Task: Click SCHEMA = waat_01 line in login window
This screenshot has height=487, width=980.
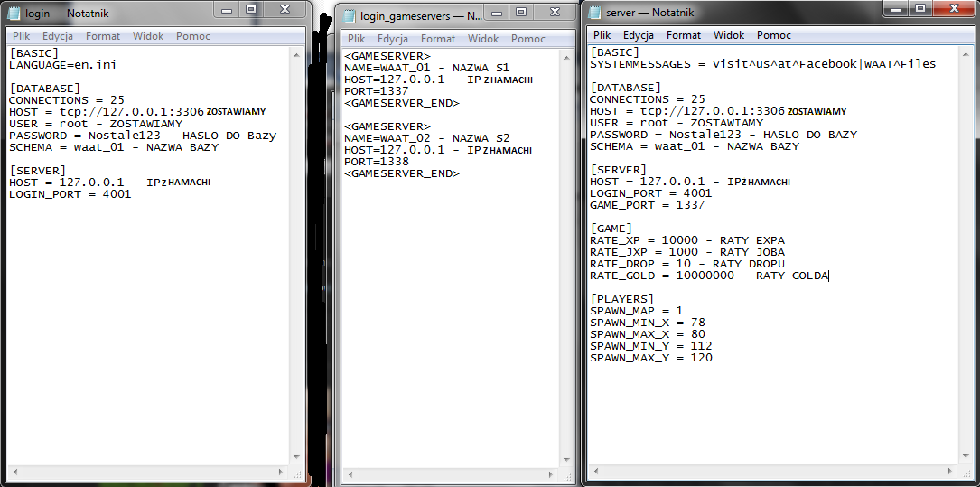Action: coord(114,147)
